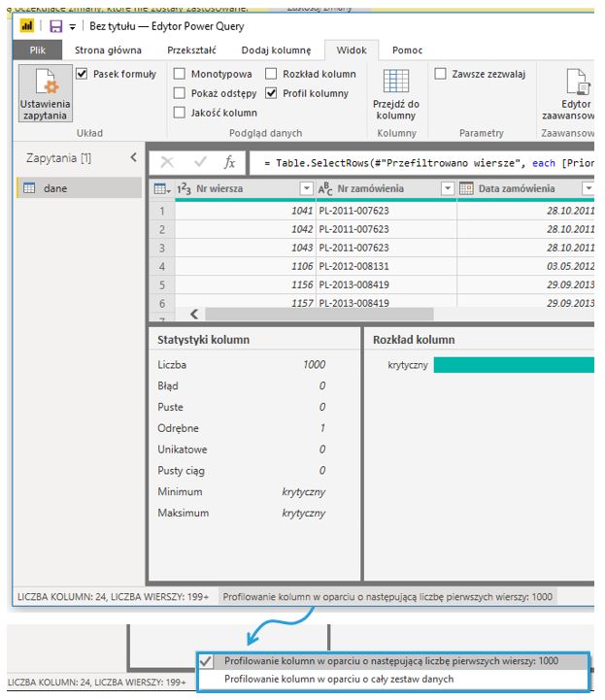This screenshot has height=700, width=605.
Task: Click the save icon in title bar
Action: tap(55, 26)
